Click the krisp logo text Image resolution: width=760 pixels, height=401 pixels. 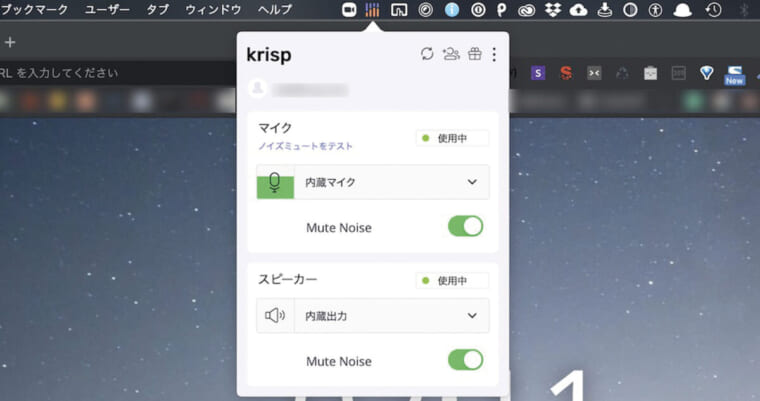click(x=269, y=55)
